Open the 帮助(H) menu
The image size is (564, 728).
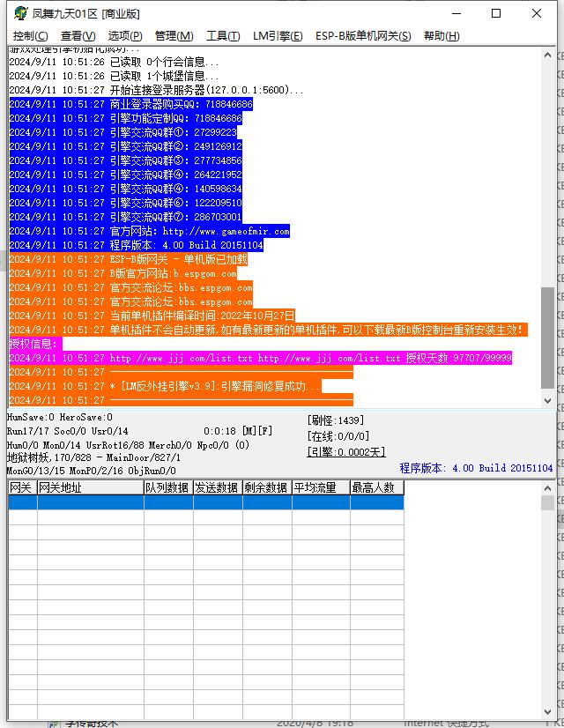coord(442,36)
